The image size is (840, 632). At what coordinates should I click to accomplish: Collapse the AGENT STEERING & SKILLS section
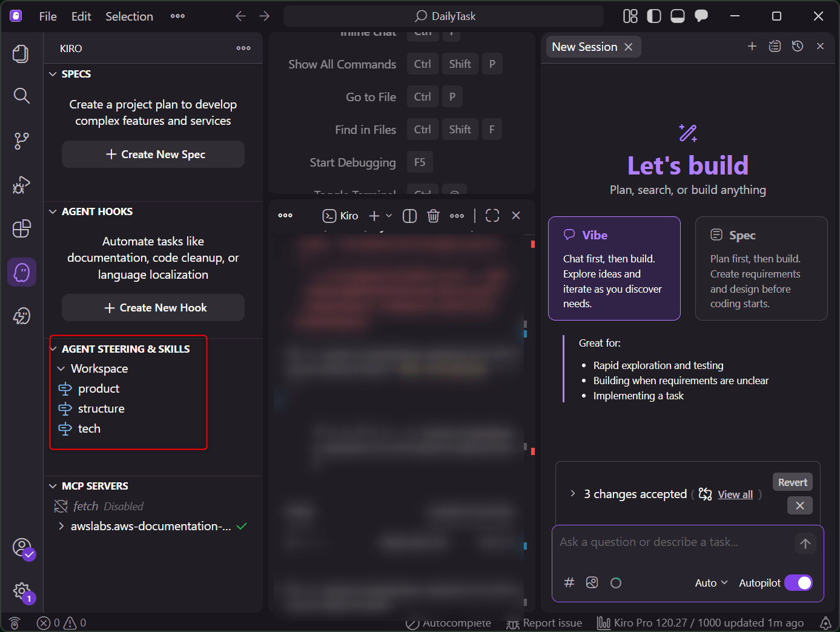click(53, 349)
